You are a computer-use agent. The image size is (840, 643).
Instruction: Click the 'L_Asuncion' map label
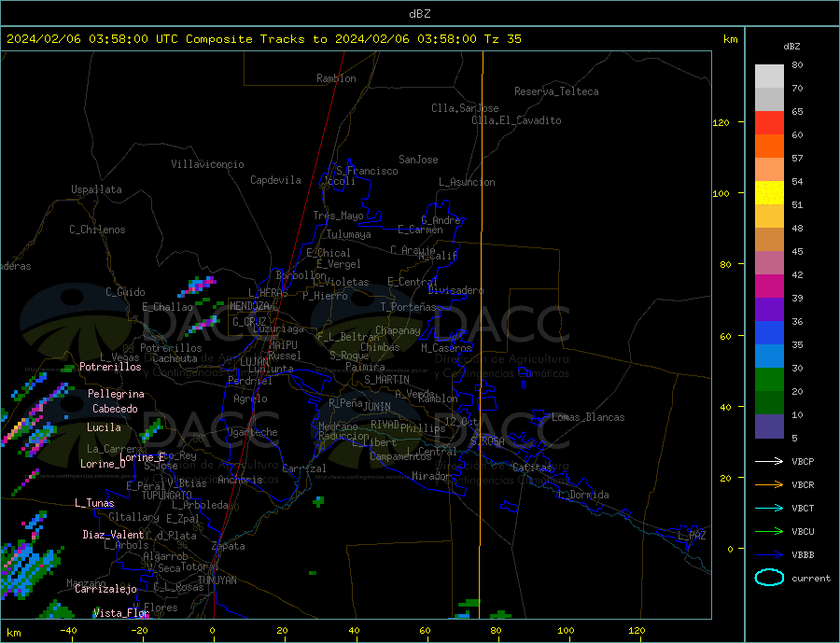pos(467,182)
